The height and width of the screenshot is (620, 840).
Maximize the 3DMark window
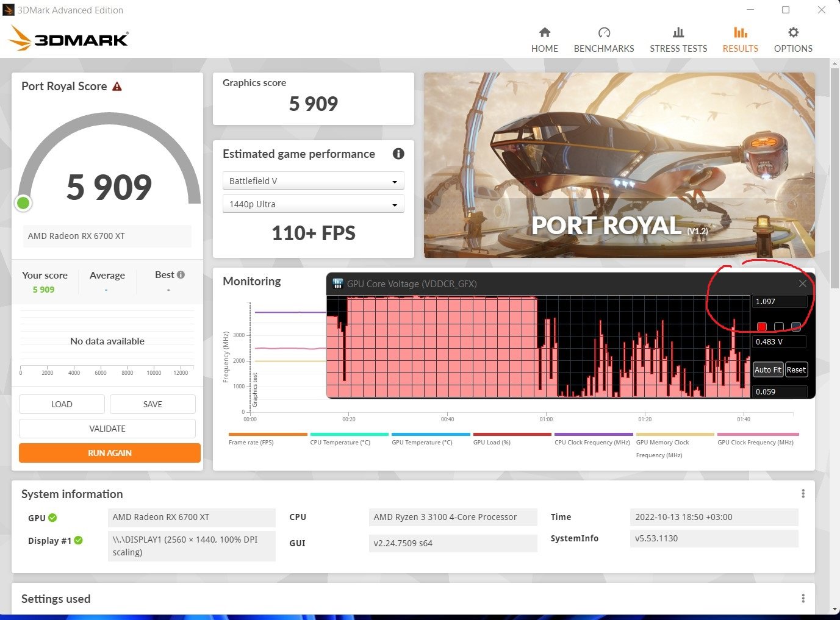[x=786, y=10]
